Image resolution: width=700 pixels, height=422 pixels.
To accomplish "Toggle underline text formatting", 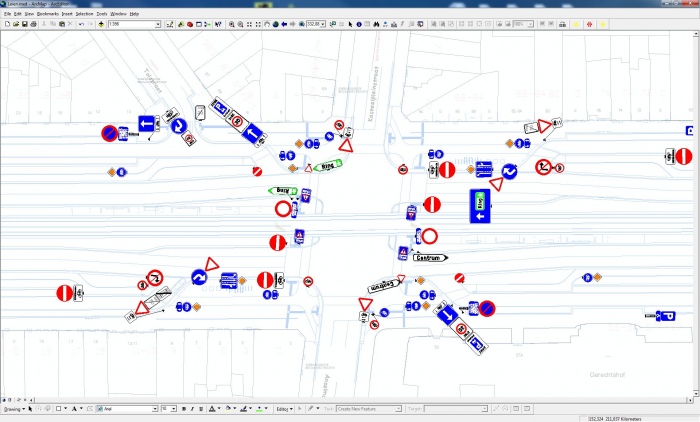I will (200, 409).
